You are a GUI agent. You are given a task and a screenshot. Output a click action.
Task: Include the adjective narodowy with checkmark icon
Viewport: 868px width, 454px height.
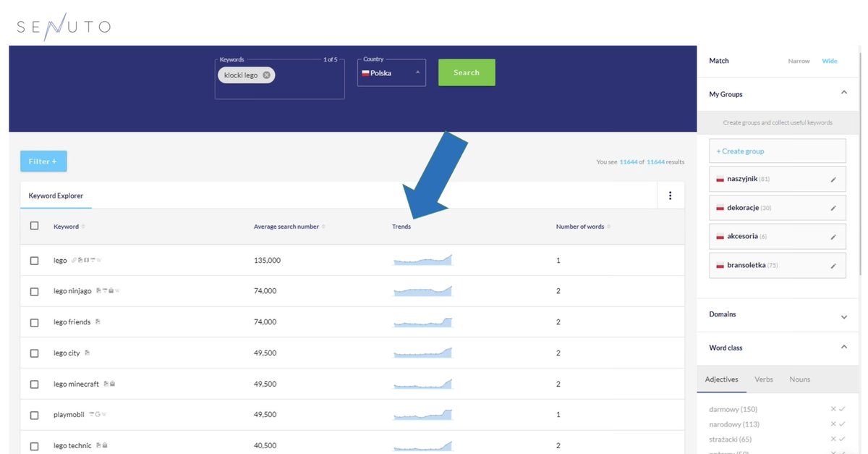click(842, 424)
